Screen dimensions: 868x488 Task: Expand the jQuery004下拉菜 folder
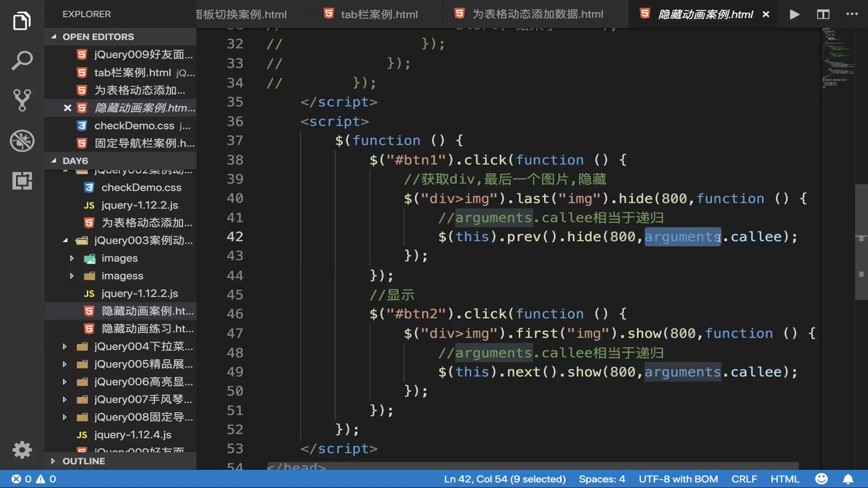tap(120, 347)
